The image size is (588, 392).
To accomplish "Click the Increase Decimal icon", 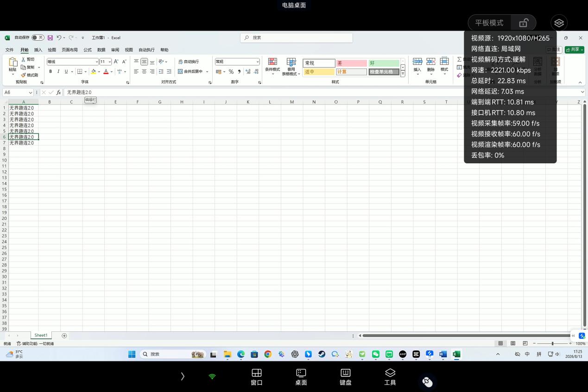I will (248, 72).
